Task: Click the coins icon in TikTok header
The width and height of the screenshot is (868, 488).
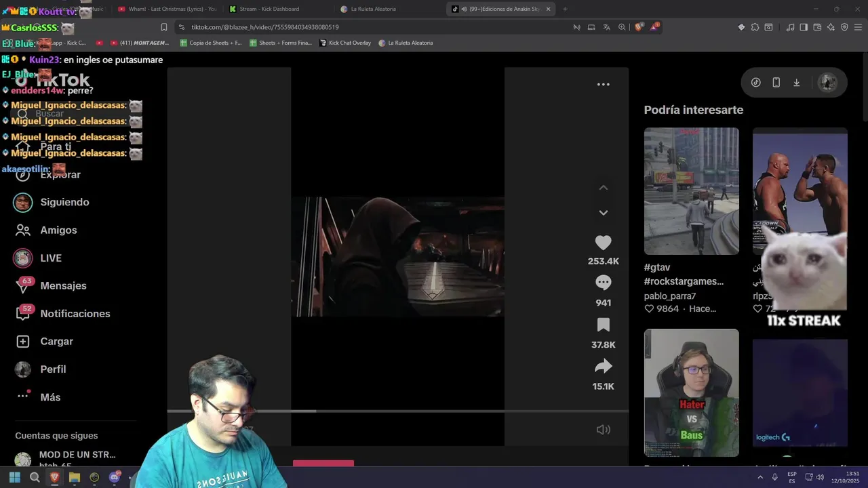Action: pos(755,83)
